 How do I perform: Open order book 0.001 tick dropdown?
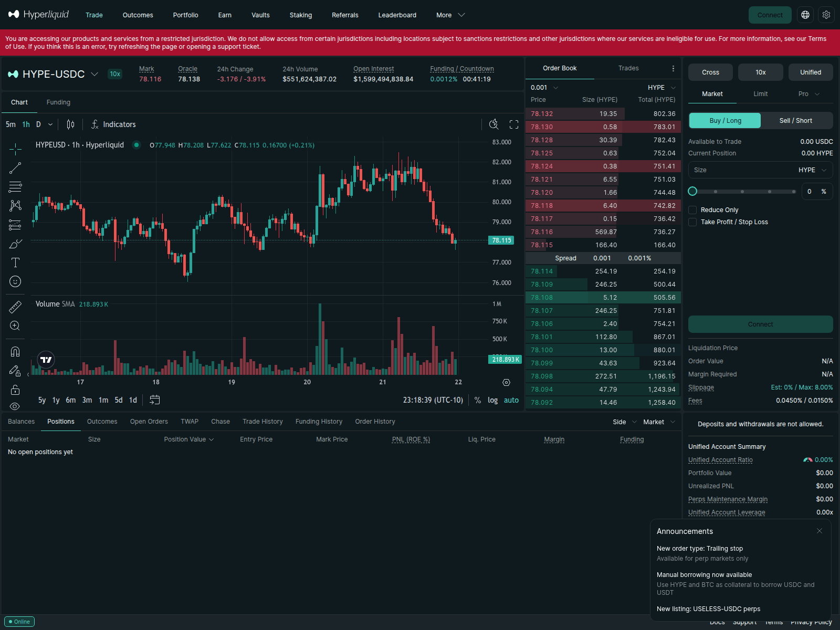[x=544, y=88]
